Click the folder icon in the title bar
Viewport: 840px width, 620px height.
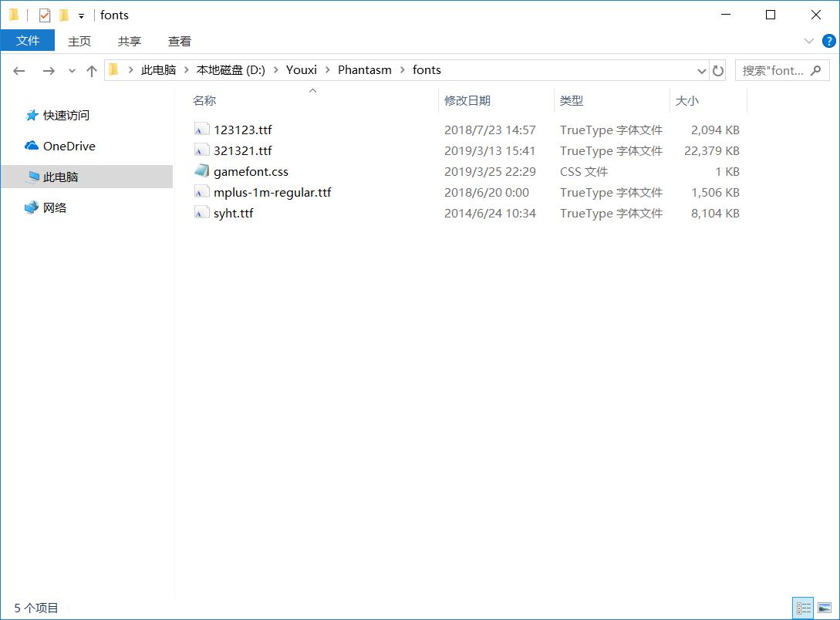[15, 15]
